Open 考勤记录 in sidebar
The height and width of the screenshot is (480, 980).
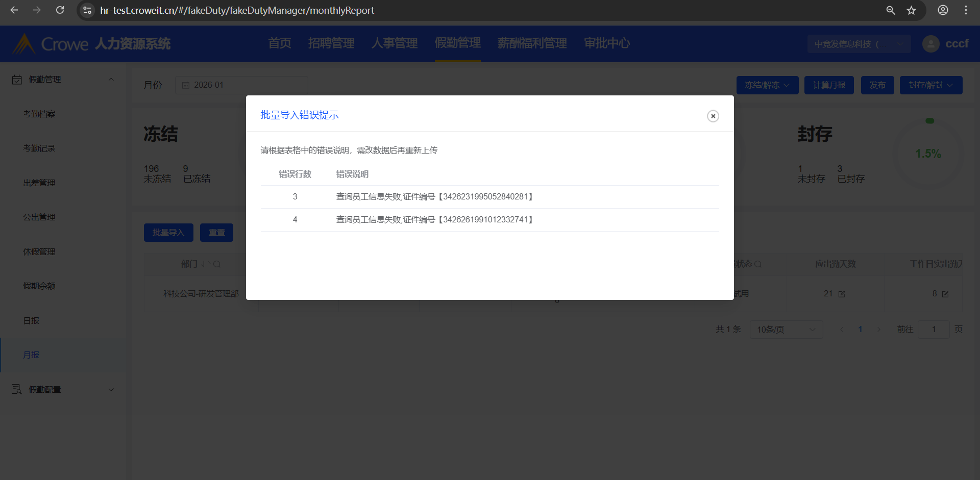39,148
